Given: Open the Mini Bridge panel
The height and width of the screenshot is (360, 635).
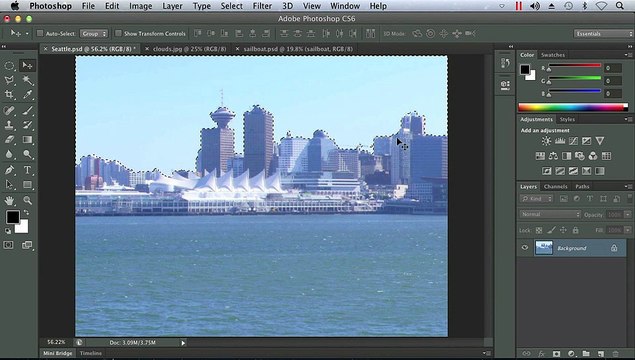Looking at the screenshot, I should pyautogui.click(x=58, y=353).
